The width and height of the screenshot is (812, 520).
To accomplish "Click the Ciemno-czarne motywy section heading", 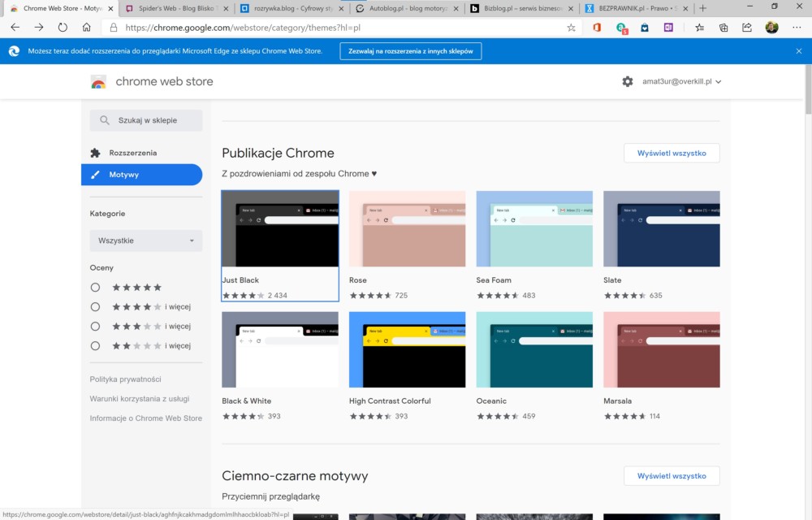I will (296, 475).
